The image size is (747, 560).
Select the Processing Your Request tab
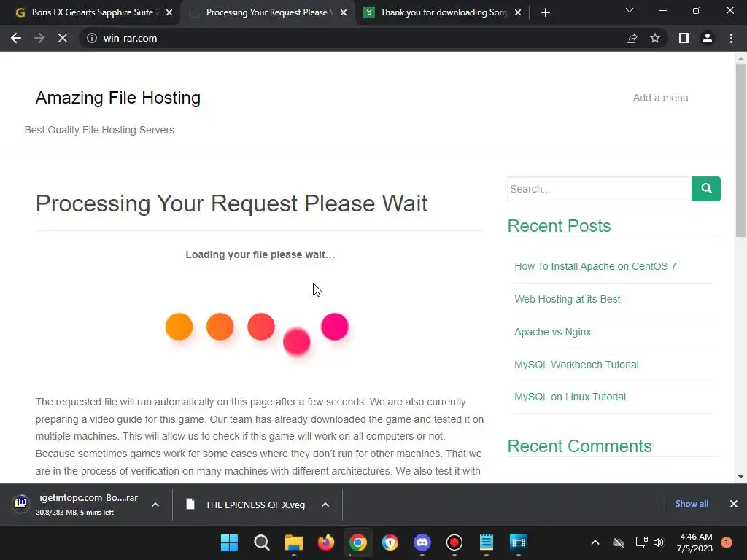coord(267,12)
